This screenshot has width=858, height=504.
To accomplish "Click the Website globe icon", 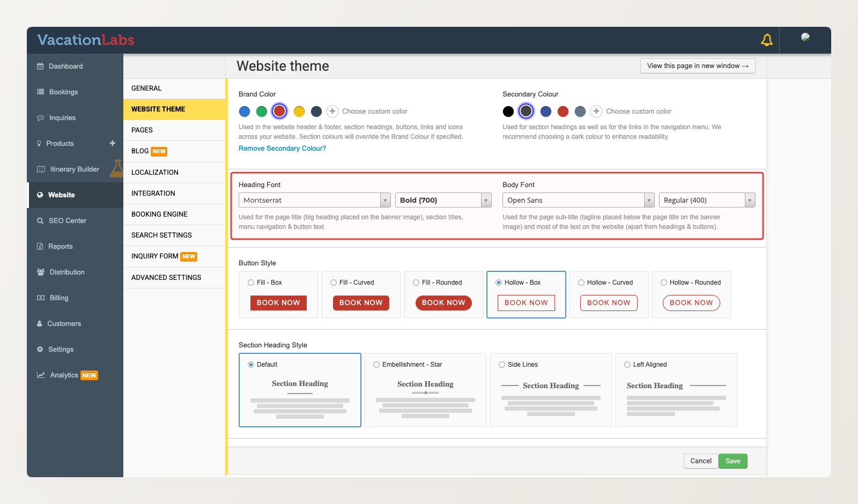I will (40, 195).
